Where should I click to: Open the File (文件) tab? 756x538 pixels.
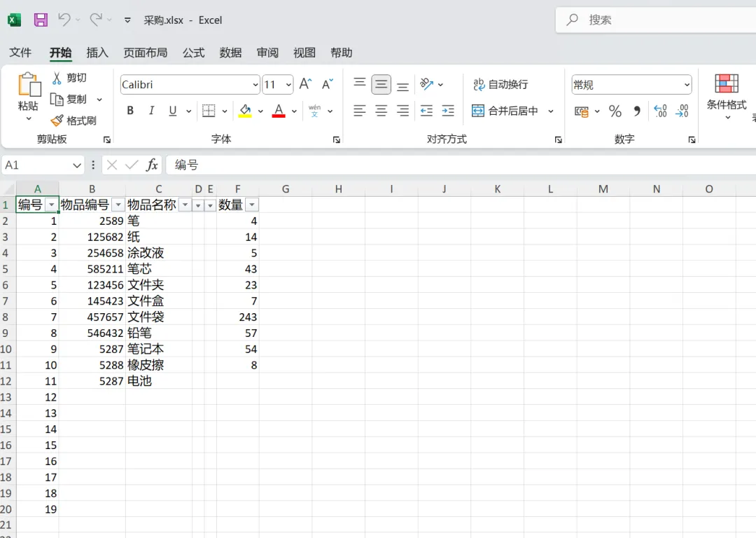click(20, 53)
